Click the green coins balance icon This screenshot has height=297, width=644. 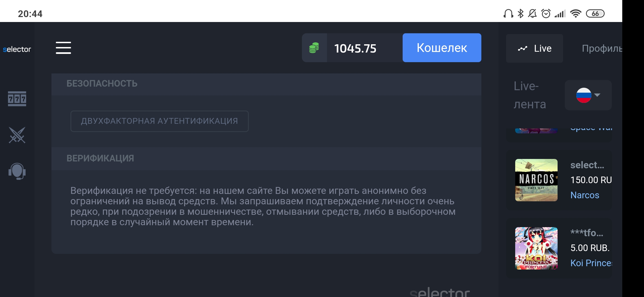click(x=314, y=48)
